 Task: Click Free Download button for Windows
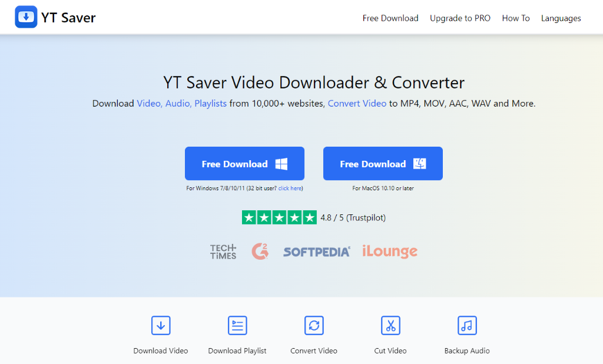244,164
